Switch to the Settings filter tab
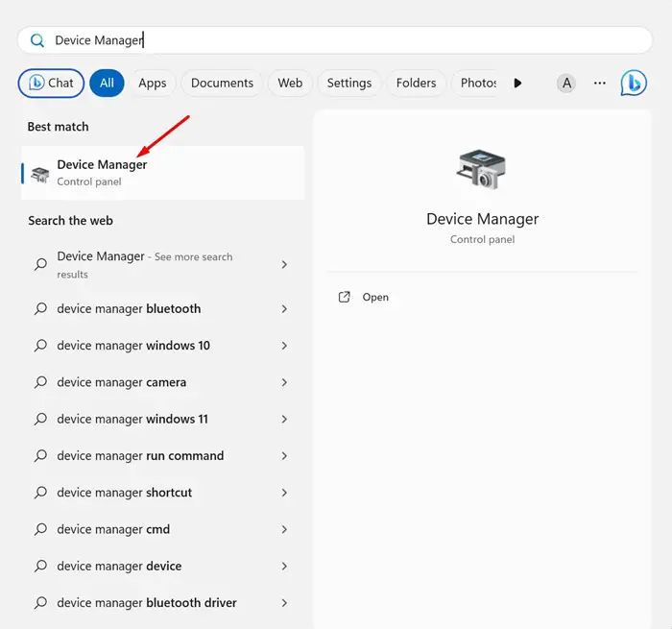The width and height of the screenshot is (672, 629). [349, 84]
